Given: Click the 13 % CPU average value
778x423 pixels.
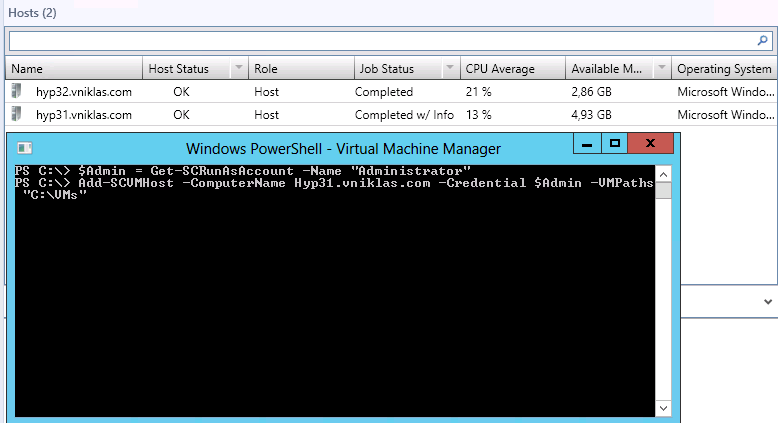Looking at the screenshot, I should 478,115.
